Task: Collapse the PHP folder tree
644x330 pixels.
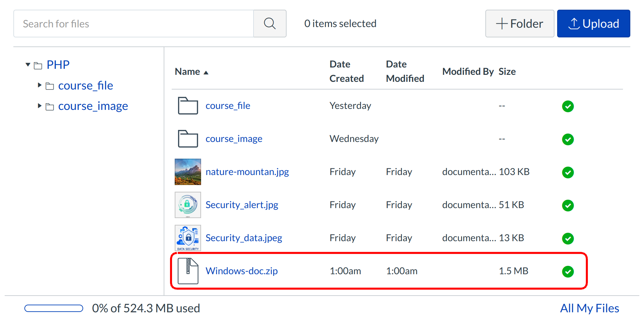Action: 28,64
